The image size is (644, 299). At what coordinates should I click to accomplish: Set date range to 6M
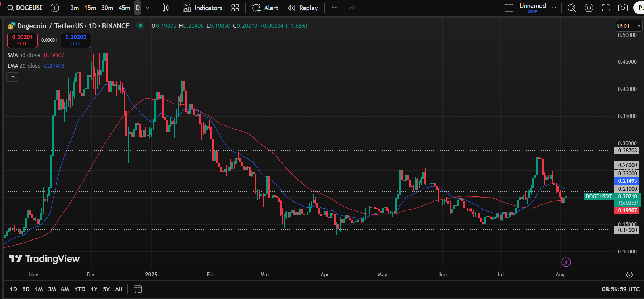click(x=65, y=289)
